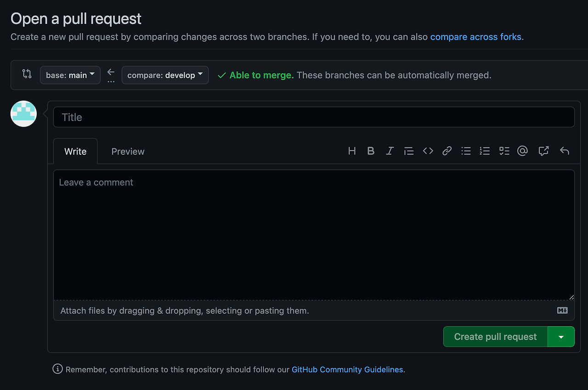
Task: Insert a task list
Action: [504, 151]
